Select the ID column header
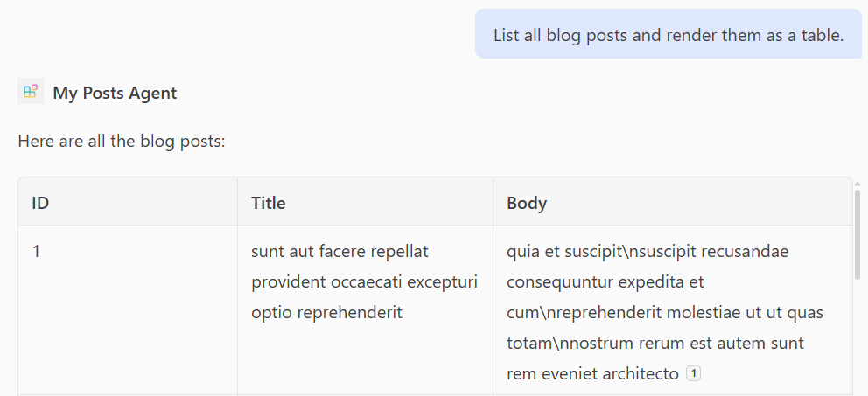868x396 pixels. [128, 203]
